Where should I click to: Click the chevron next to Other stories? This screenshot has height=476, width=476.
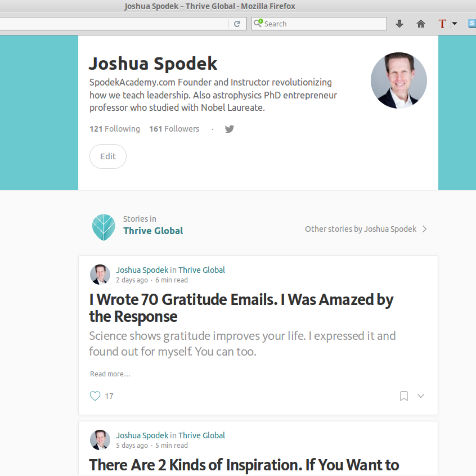point(425,229)
